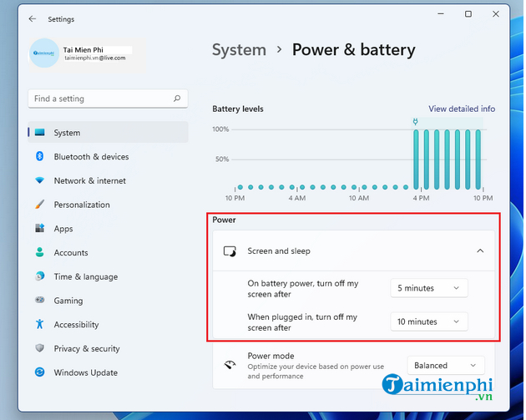Open Windows Update settings
Viewport: 526px width, 420px height.
point(108,372)
